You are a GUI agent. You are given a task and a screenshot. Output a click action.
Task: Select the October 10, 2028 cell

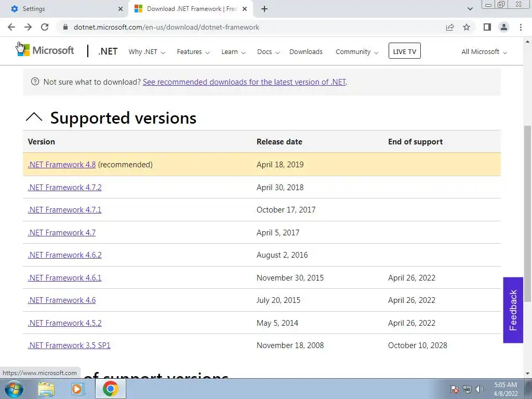click(x=418, y=345)
